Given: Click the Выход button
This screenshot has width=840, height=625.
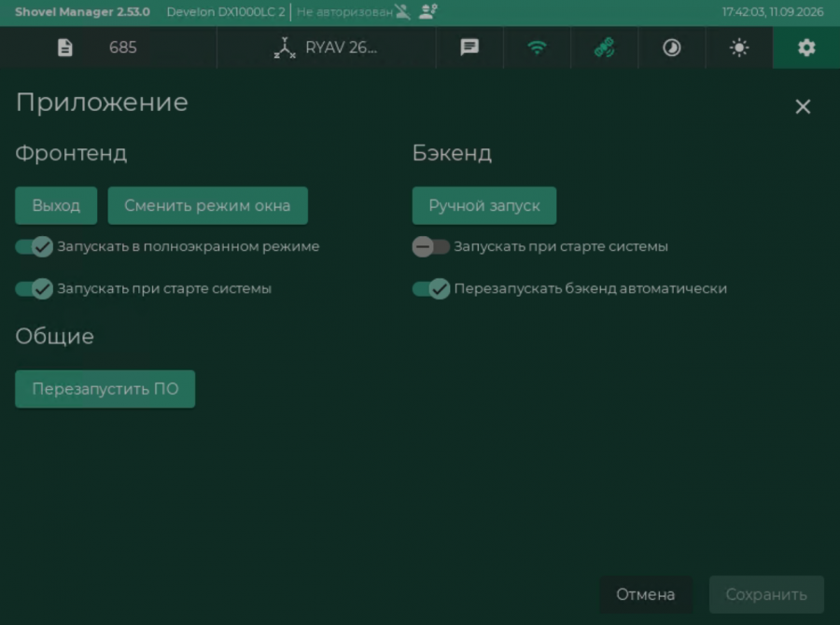Looking at the screenshot, I should [56, 205].
